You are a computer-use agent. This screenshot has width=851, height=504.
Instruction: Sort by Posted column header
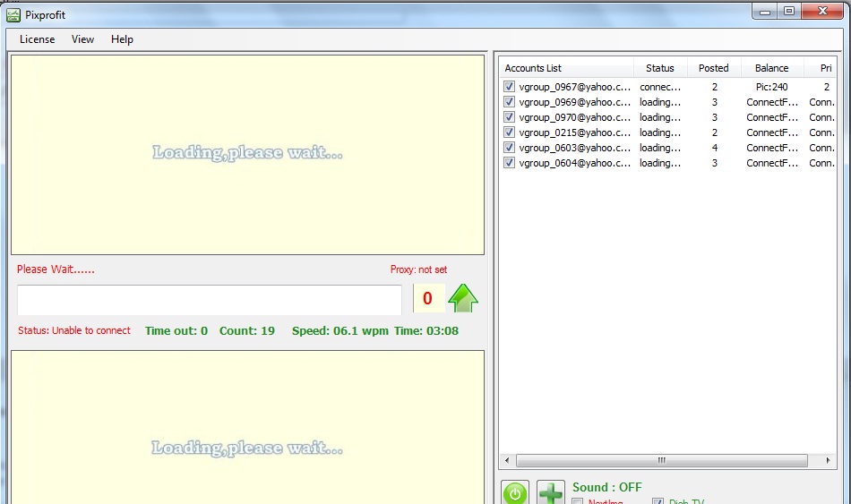click(713, 68)
